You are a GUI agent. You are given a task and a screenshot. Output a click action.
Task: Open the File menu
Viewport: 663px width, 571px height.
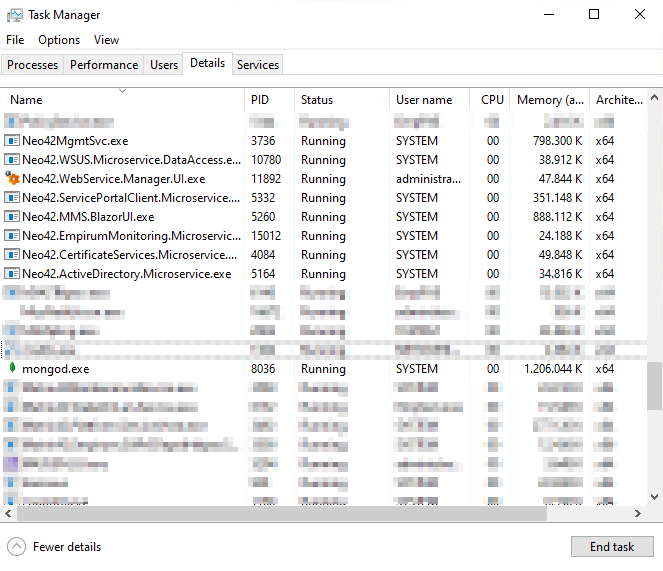(15, 40)
